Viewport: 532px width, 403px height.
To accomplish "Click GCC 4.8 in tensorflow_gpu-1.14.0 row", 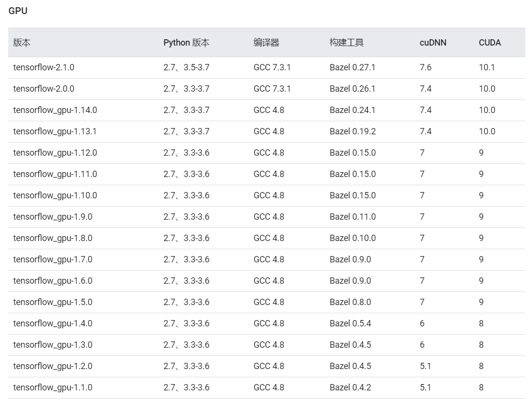I will pos(269,110).
